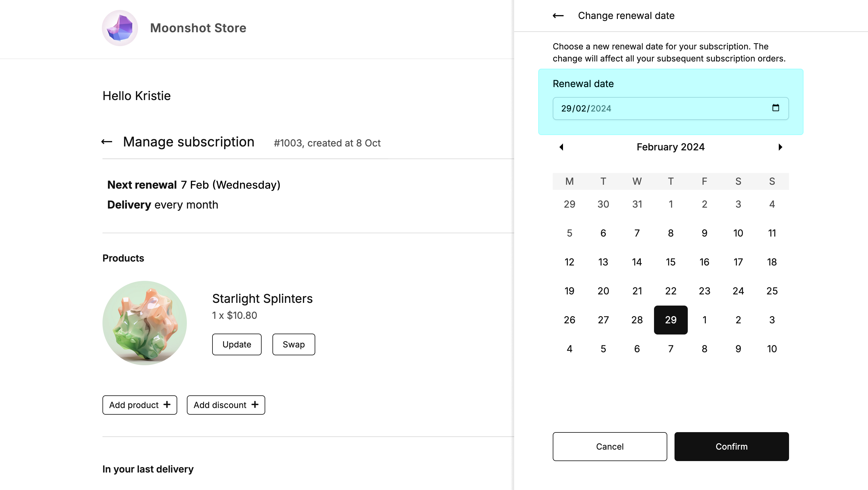Click Update for Starlight Splinters

(237, 344)
